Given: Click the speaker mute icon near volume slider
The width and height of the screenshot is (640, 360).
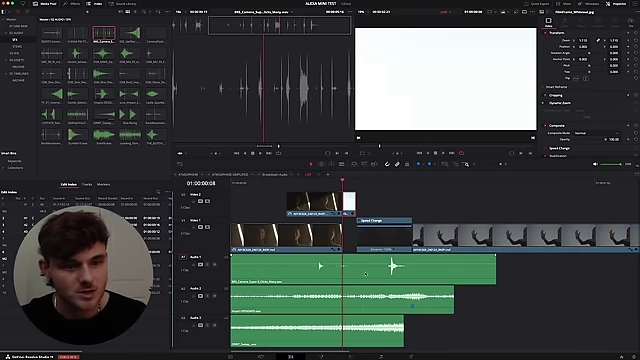Looking at the screenshot, I should [595, 164].
